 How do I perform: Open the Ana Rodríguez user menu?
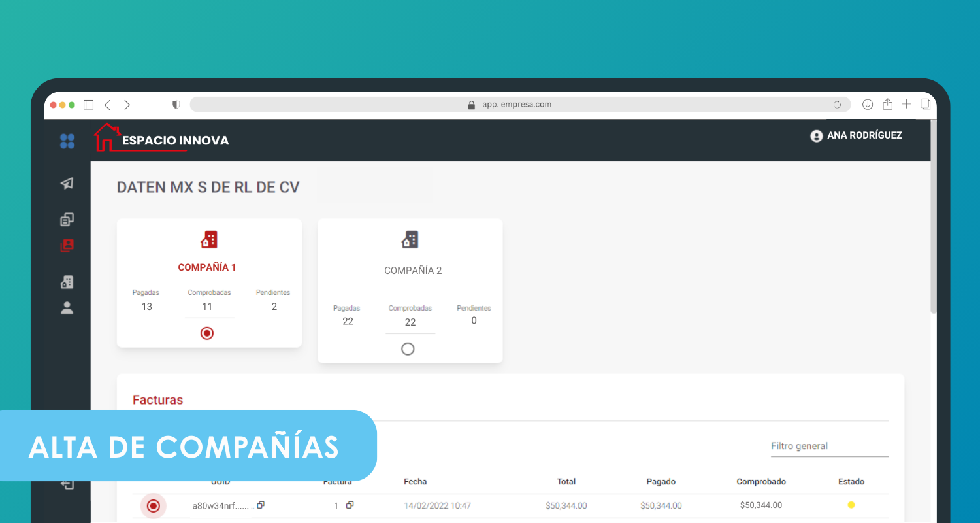point(856,136)
